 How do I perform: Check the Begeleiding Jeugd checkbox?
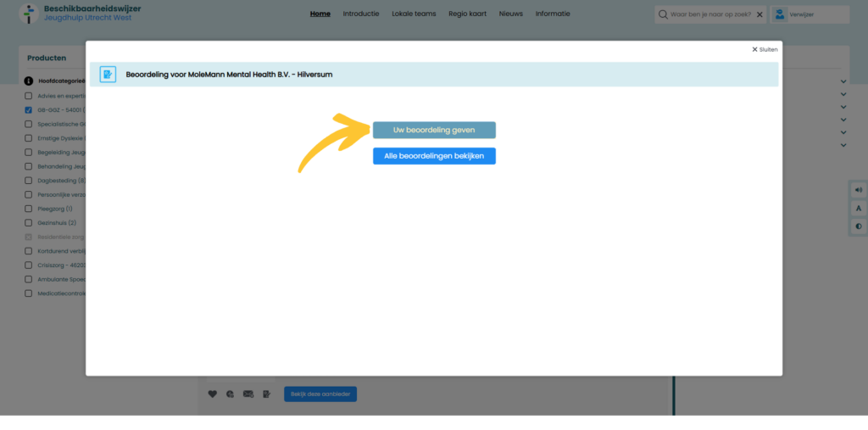(28, 153)
